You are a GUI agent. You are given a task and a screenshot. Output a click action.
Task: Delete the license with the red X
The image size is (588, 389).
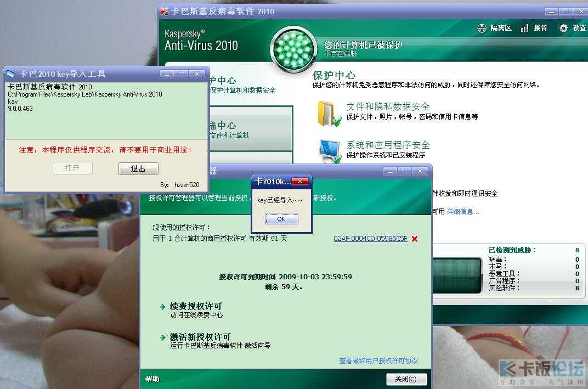point(414,239)
